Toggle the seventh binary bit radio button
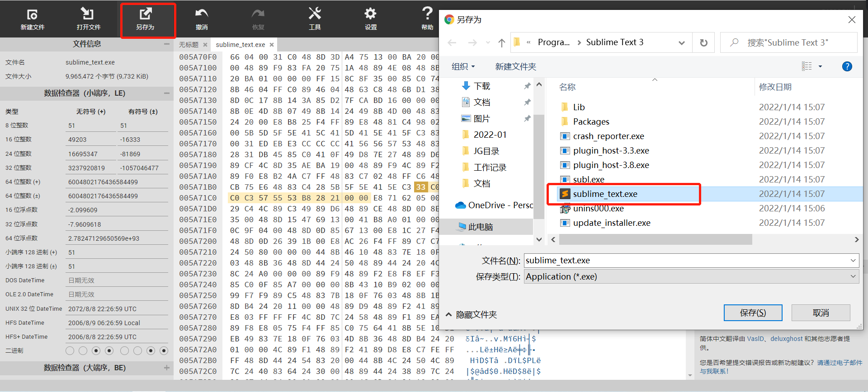868x392 pixels. 151,350
